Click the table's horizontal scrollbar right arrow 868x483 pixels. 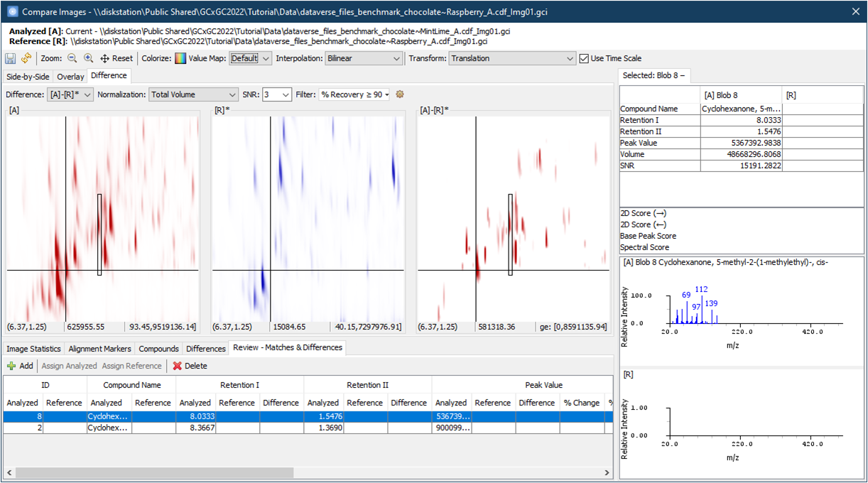coord(607,472)
